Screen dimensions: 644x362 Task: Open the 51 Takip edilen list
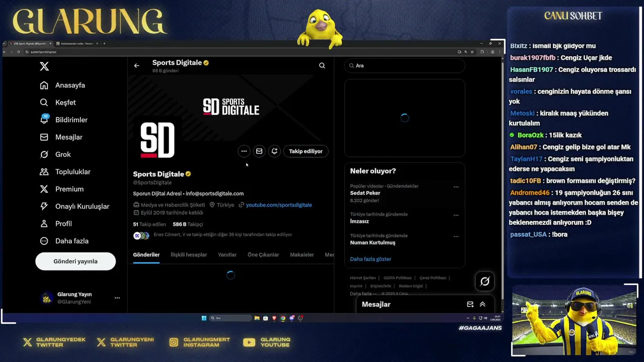pyautogui.click(x=149, y=224)
